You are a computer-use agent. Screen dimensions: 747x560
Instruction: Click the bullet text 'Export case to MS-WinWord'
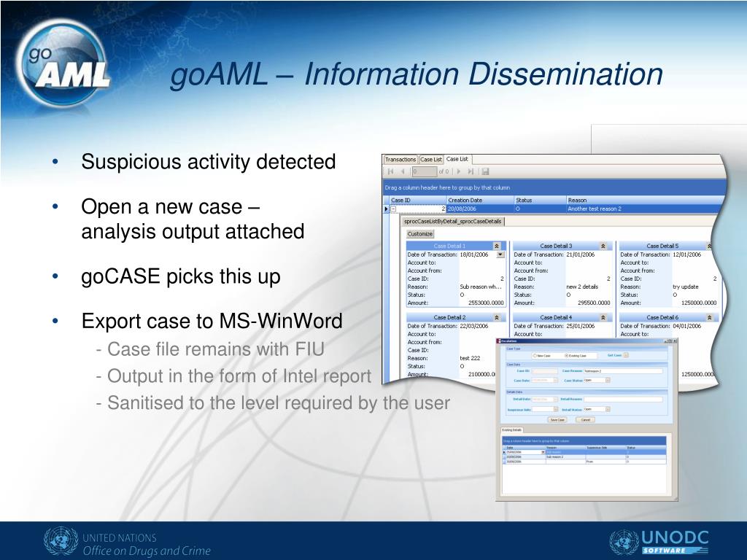(212, 321)
